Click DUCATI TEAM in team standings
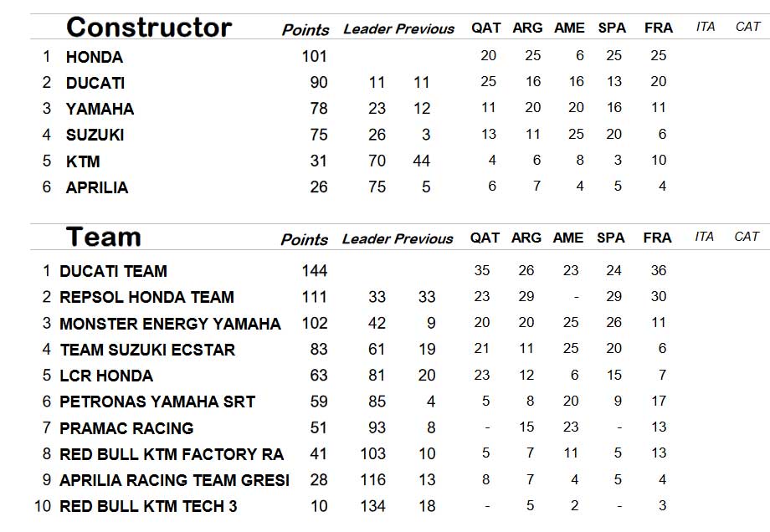Image resolution: width=770 pixels, height=532 pixels. pyautogui.click(x=114, y=271)
